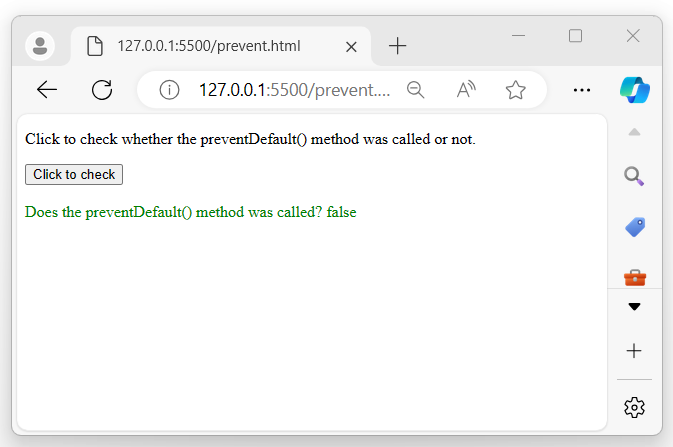Open the sidebar Tools briefcase icon

(634, 275)
